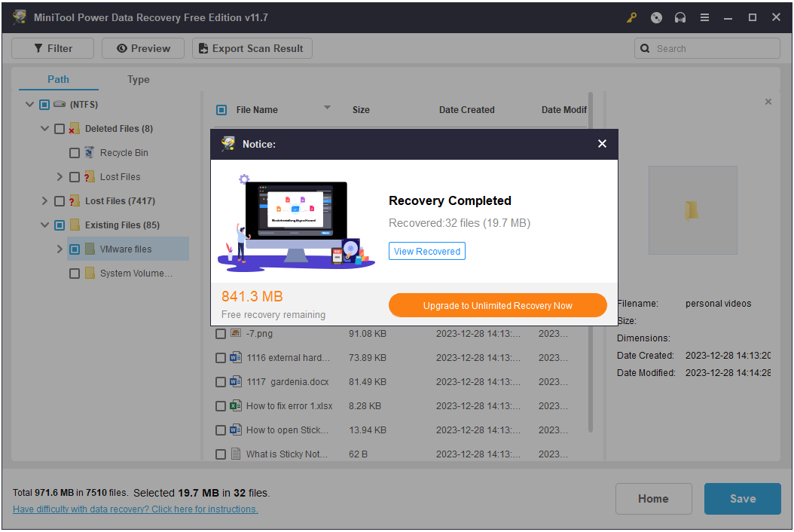Toggle the File Name select-all checkbox
This screenshot has height=532, width=794.
pos(221,110)
